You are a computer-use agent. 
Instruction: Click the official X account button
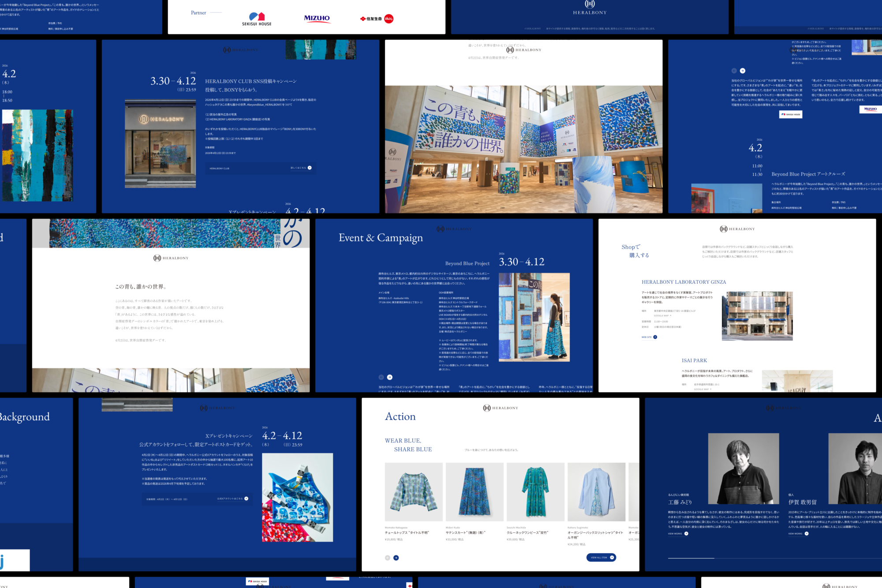click(x=233, y=498)
